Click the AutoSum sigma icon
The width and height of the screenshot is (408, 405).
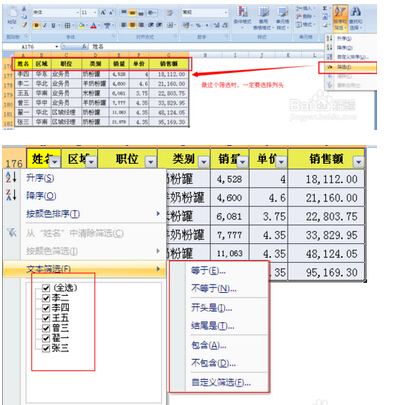pos(325,8)
